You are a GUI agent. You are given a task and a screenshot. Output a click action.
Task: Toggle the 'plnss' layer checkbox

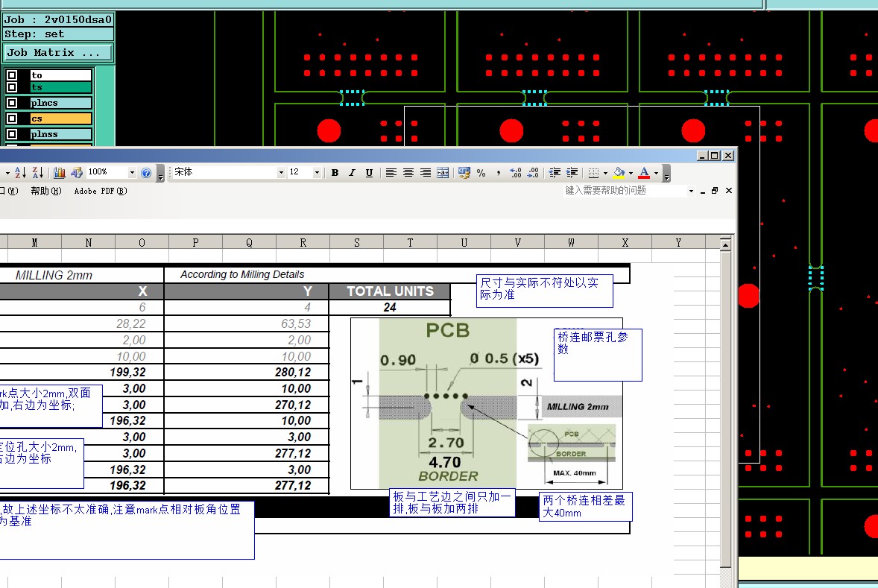coord(12,134)
